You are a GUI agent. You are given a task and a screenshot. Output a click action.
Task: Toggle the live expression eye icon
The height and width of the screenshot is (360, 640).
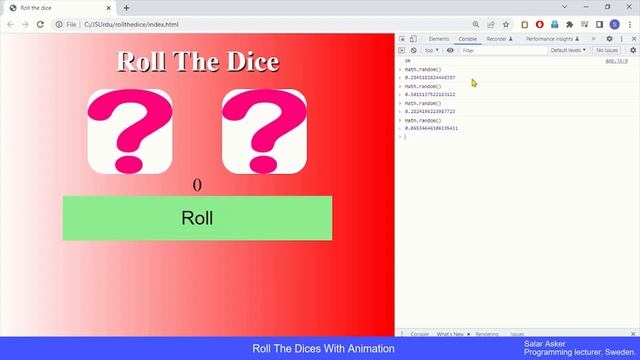[450, 50]
